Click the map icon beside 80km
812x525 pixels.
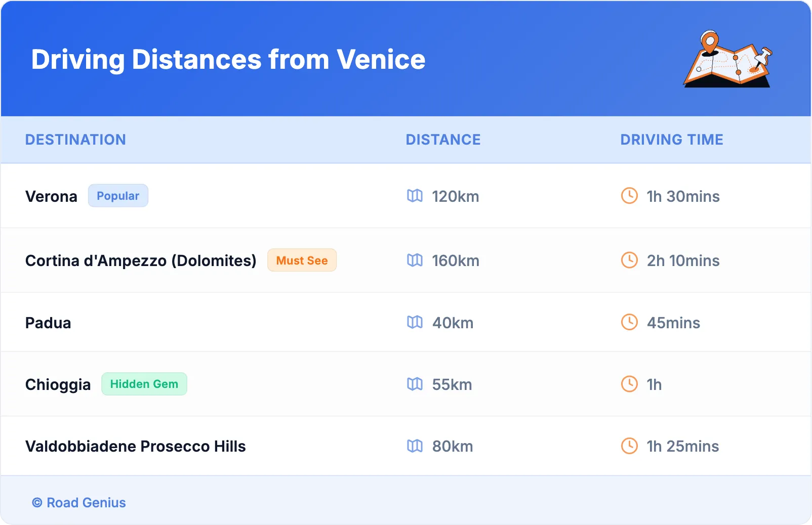pyautogui.click(x=415, y=446)
